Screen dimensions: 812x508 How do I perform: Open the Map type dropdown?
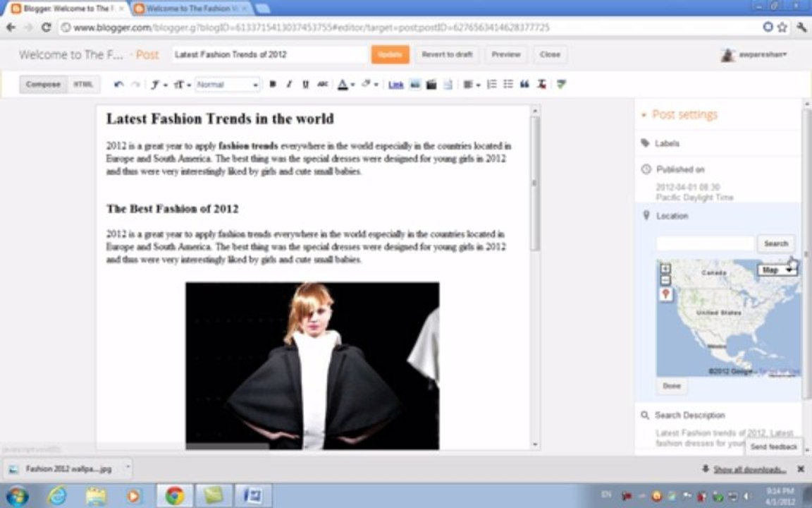coord(776,270)
